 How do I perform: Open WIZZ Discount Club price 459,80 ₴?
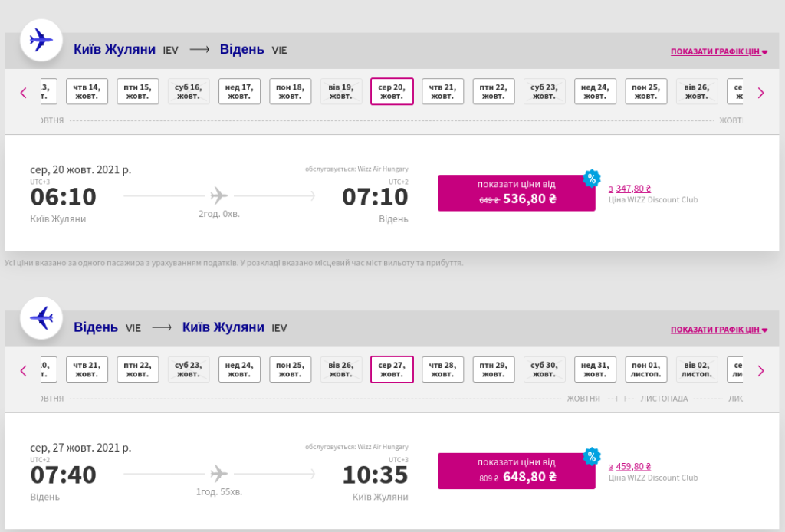(630, 466)
